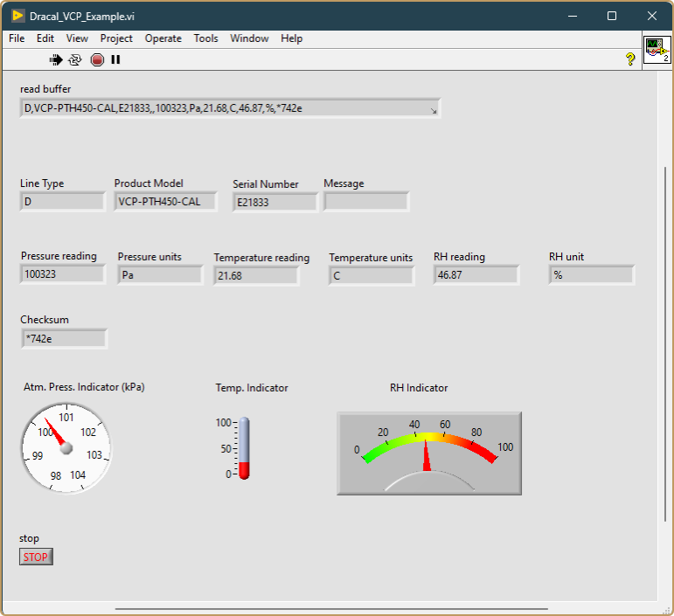Click the Checksum field *742e
The image size is (674, 616).
[x=64, y=339]
